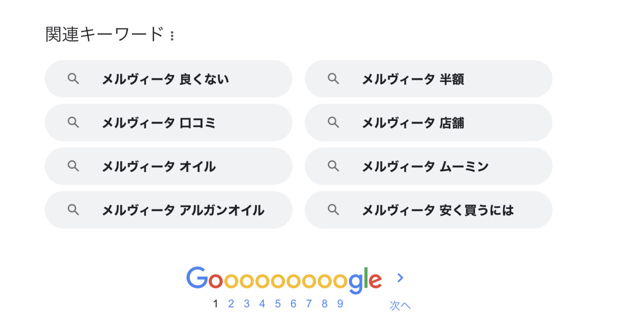644x330 pixels.
Task: Click the search icon next to メルヴィータ 半額
Action: pyautogui.click(x=333, y=79)
